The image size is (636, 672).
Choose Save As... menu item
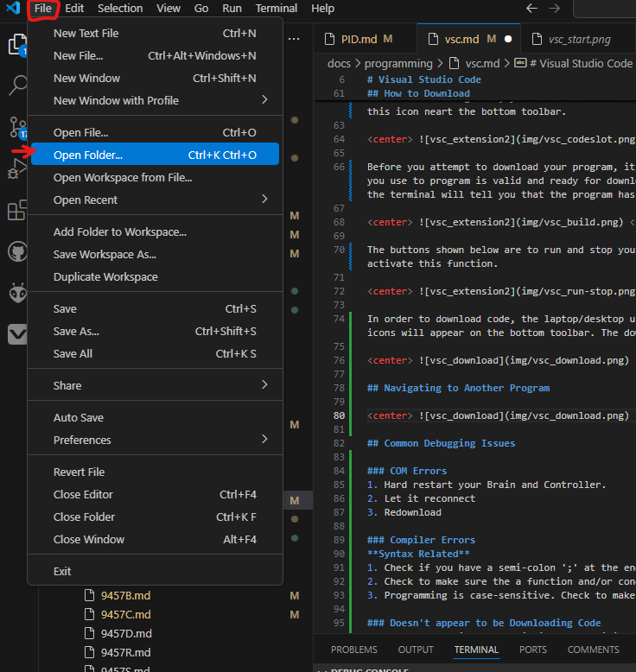[x=155, y=332]
